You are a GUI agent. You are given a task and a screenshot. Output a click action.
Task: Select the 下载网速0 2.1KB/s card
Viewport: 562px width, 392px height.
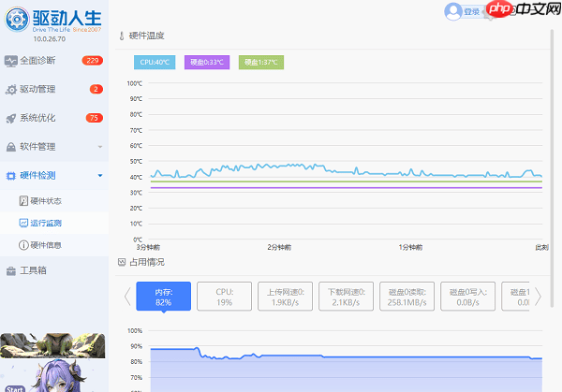[347, 297]
